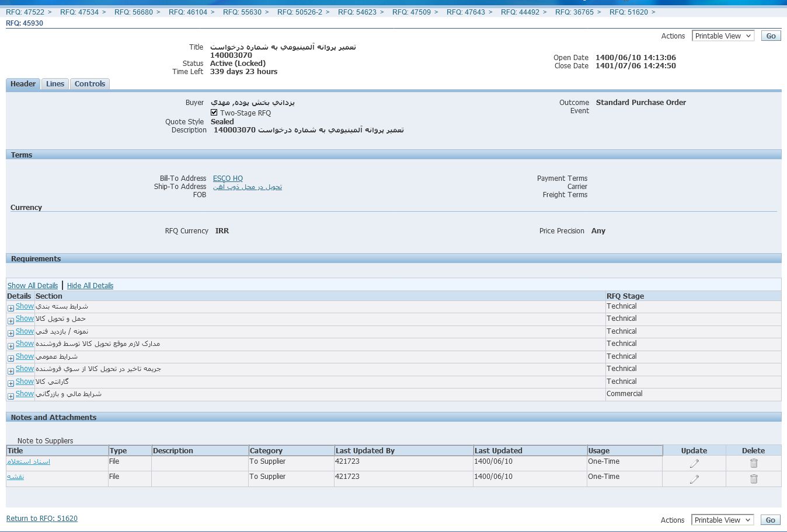Expand plus icon for شرايط مالي و بازرگاني
This screenshot has height=532, width=787.
(11, 396)
